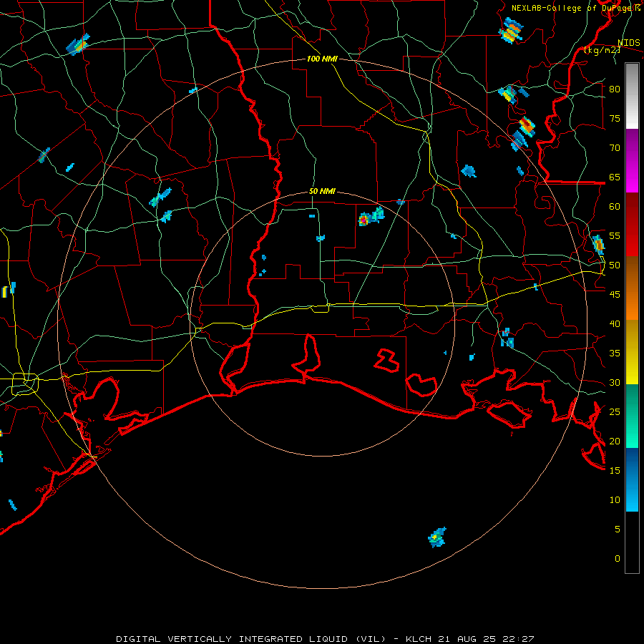Screen dimensions: 644x644
Task: Click the 30 value on the color scale
Action: pos(615,383)
